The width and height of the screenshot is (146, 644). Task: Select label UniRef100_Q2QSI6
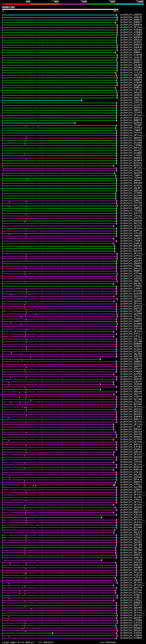click(x=131, y=118)
